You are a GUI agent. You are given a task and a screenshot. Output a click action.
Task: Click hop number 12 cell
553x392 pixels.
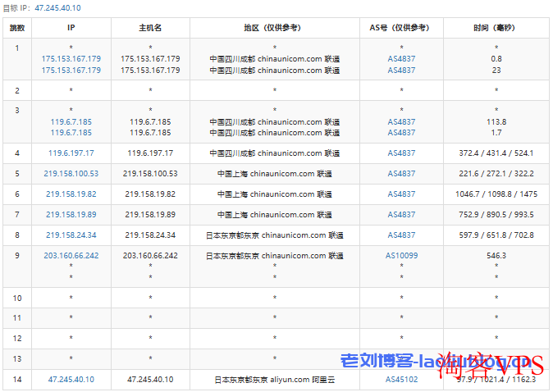pos(17,339)
